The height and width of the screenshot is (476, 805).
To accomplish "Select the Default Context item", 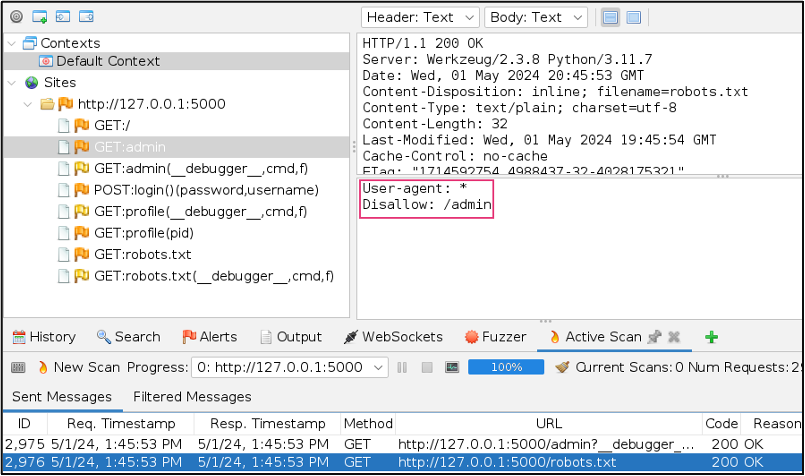I will point(108,61).
